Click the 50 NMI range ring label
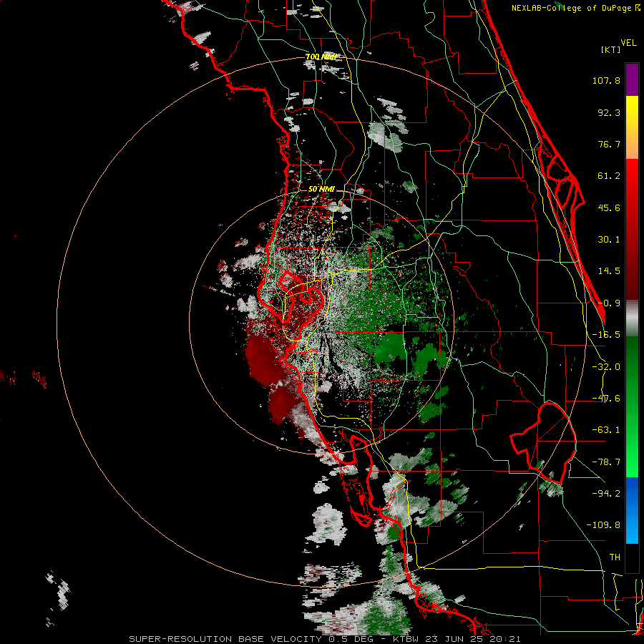 point(321,189)
